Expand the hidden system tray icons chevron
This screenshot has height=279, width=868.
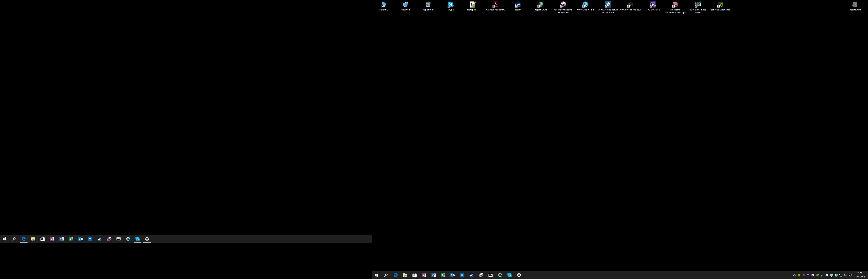pos(794,275)
